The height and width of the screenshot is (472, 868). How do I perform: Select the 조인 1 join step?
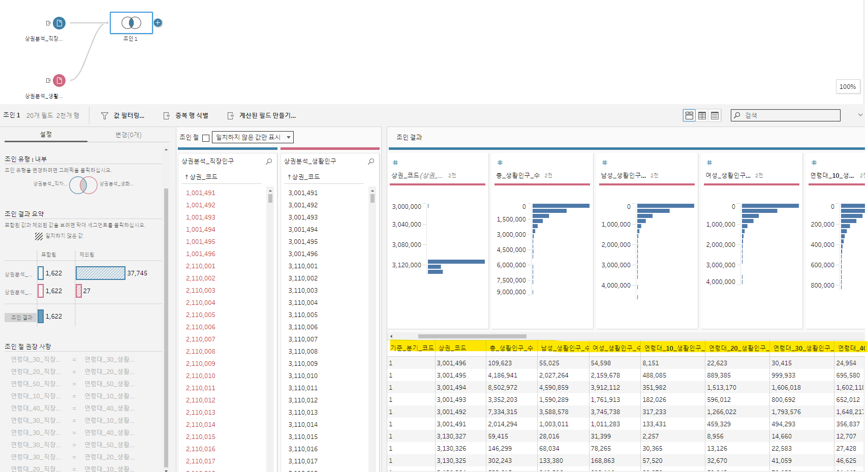[x=131, y=23]
